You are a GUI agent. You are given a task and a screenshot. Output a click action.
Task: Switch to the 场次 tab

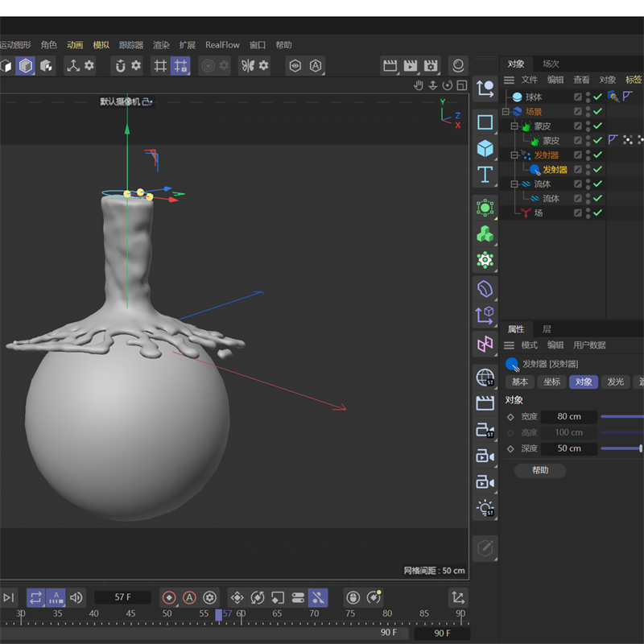tap(551, 64)
